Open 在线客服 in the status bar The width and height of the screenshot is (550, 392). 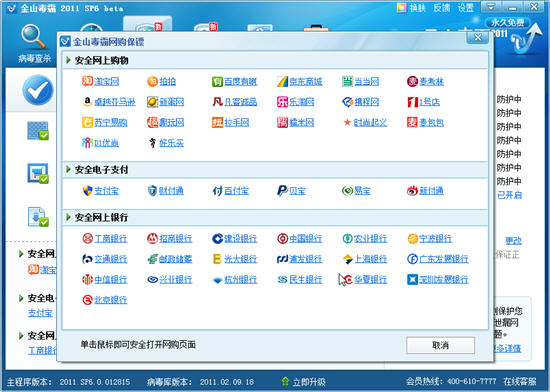[519, 381]
